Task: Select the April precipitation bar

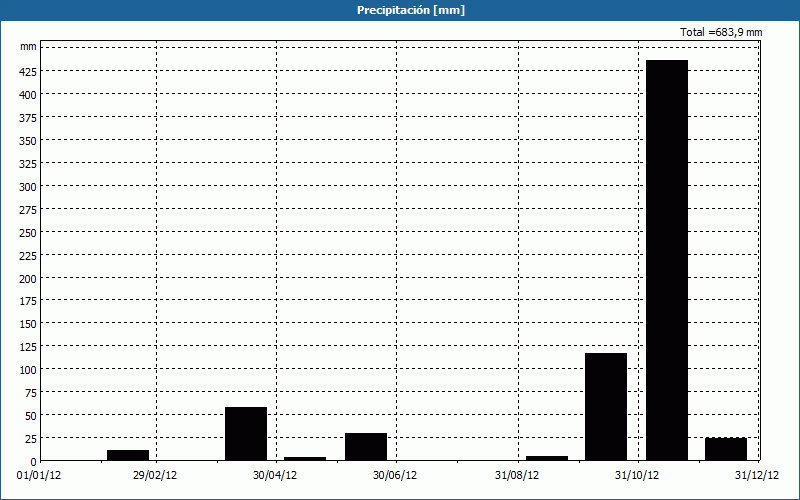Action: [246, 434]
